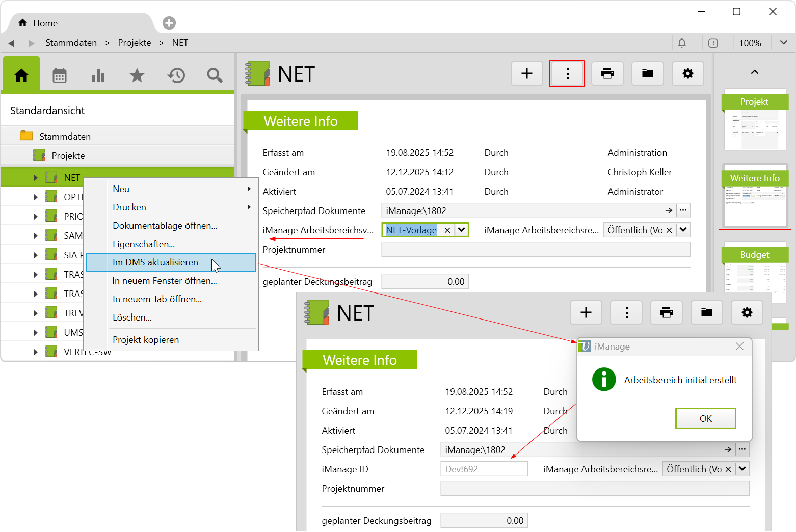Open the three-dot actions menu button
The height and width of the screenshot is (532, 796).
coord(567,74)
